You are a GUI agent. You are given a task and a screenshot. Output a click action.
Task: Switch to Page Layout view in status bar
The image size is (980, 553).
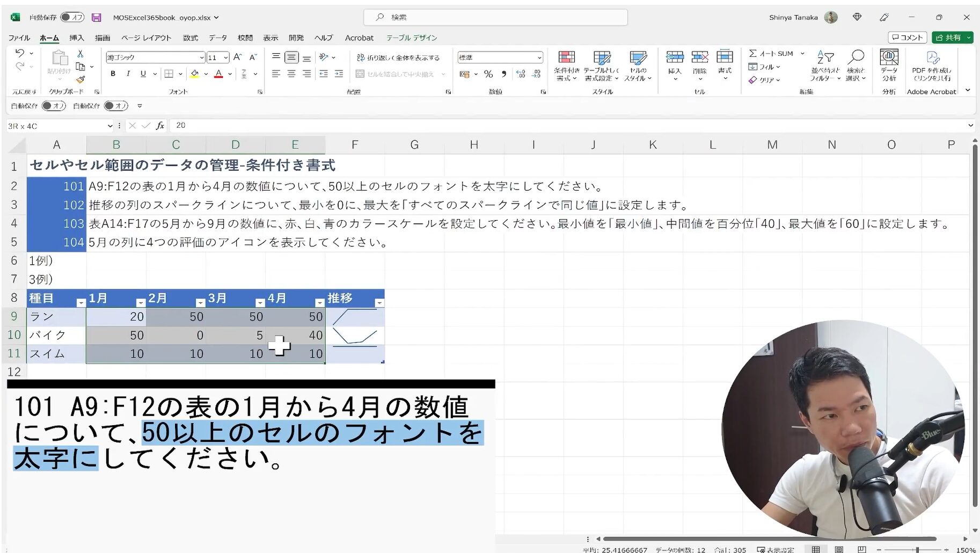tap(839, 549)
